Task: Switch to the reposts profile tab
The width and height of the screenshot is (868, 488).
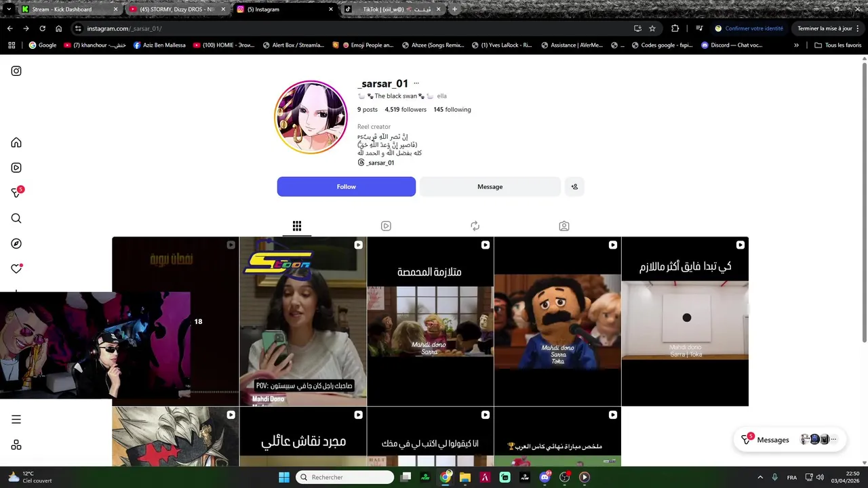Action: [x=475, y=226]
